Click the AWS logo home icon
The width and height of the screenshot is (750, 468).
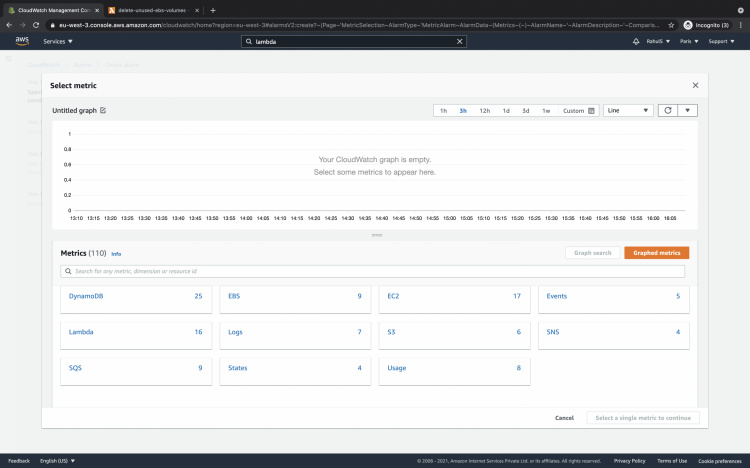coord(21,42)
